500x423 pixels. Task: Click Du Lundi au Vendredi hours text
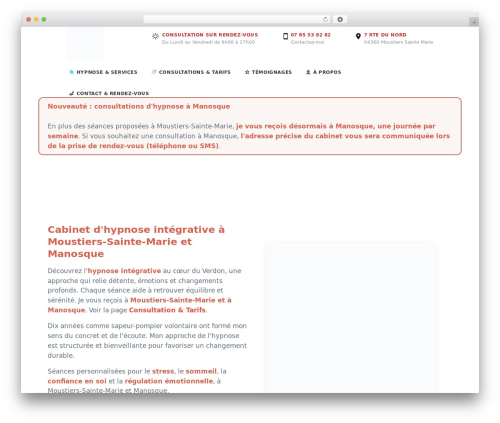coord(208,42)
